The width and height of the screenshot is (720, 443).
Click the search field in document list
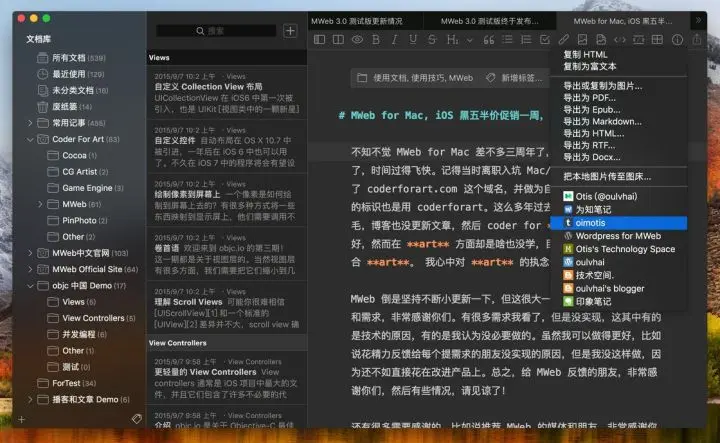pos(216,31)
